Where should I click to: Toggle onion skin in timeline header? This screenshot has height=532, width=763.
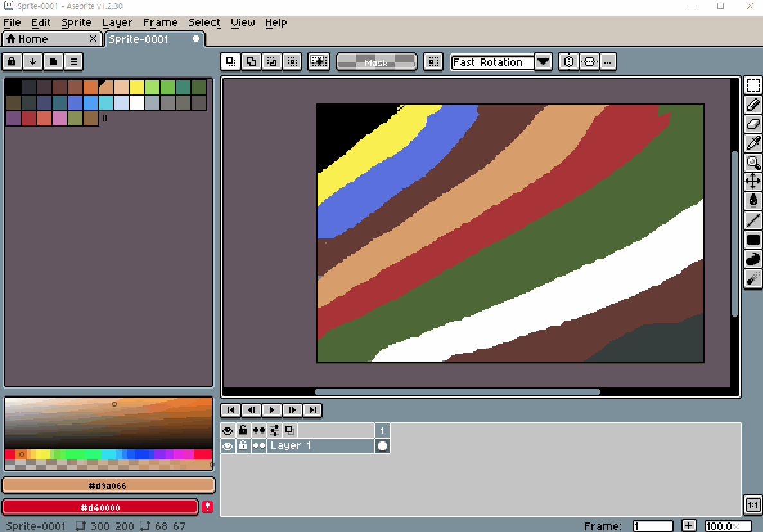(x=289, y=430)
